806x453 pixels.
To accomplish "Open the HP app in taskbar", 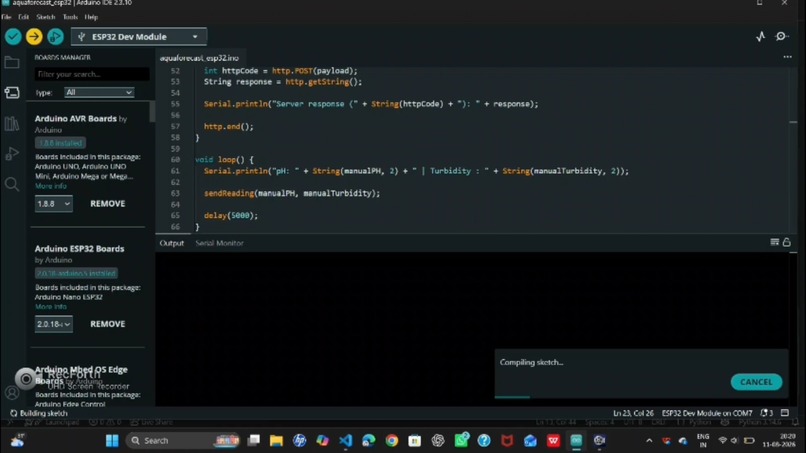I will coord(300,441).
